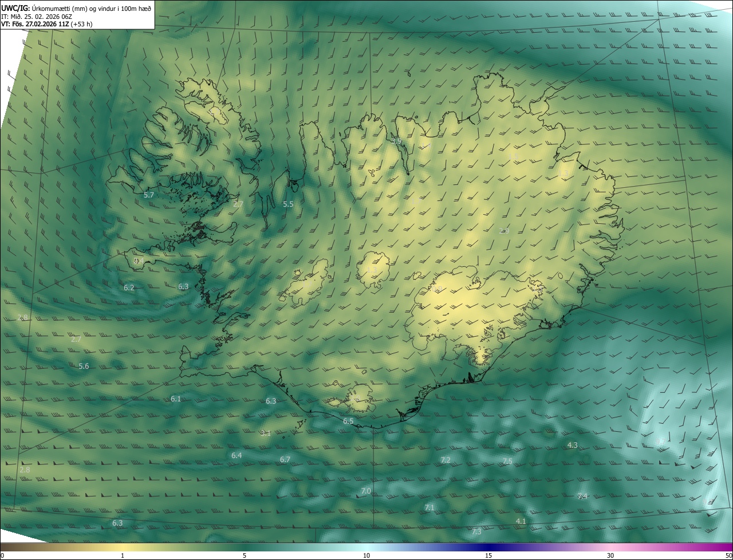This screenshot has height=560, width=733.
Task: Select the 4.1 value label near the bottom
Action: 521,522
